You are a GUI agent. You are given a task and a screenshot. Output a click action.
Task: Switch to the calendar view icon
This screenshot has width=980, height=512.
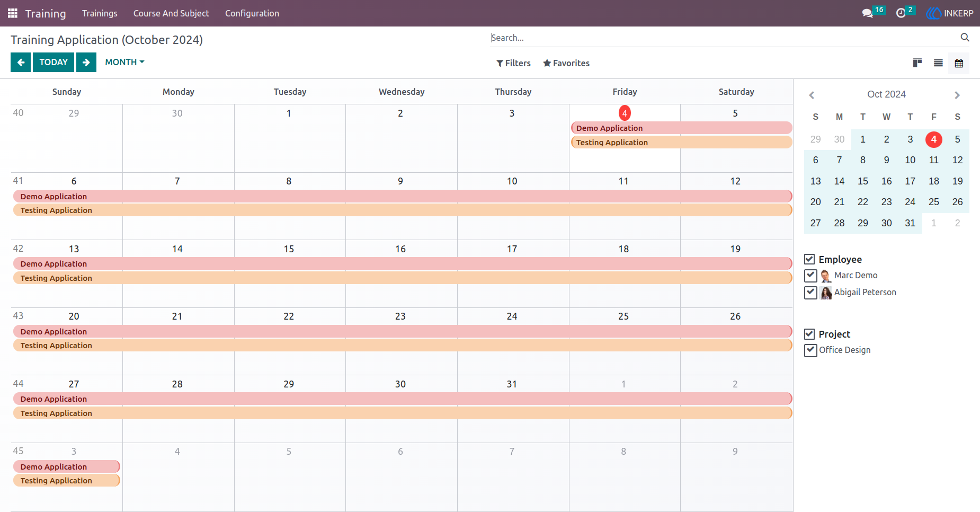[x=959, y=63]
